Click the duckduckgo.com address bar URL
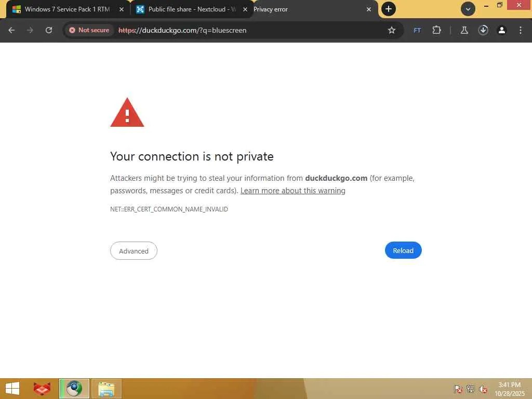Viewport: 532px width, 399px height. pos(182,30)
